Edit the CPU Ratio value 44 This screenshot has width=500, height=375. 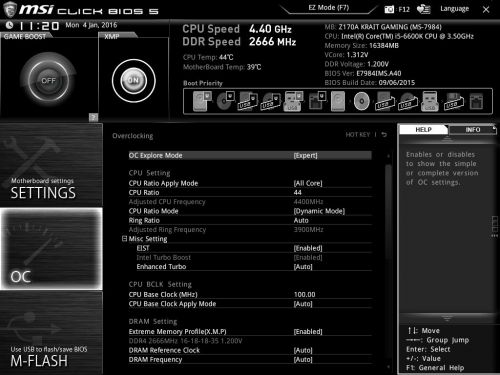[298, 192]
